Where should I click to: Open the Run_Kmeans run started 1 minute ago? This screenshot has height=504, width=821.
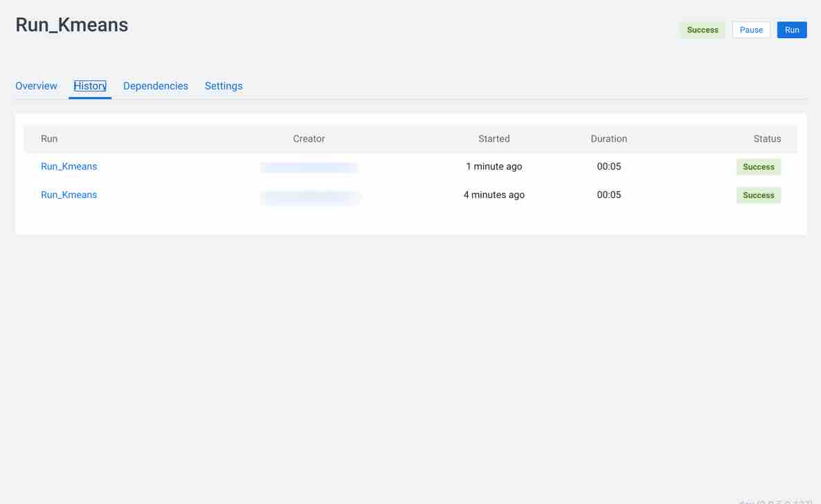point(69,167)
